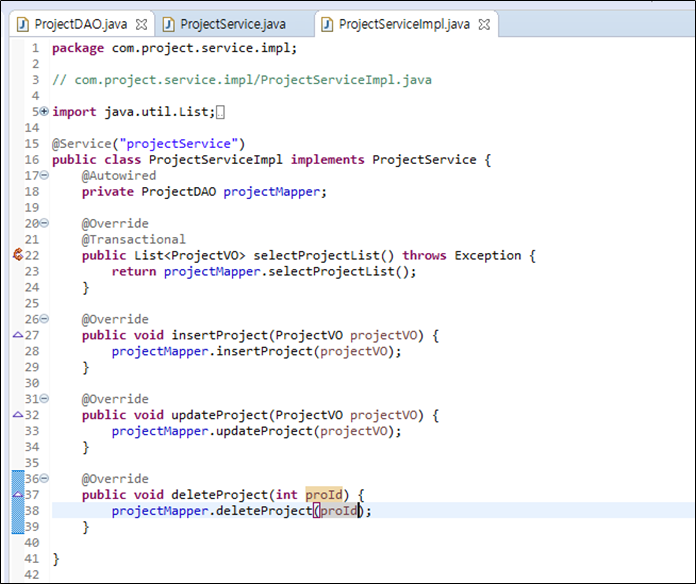Click selectProjectList method name on line 22

click(x=316, y=256)
